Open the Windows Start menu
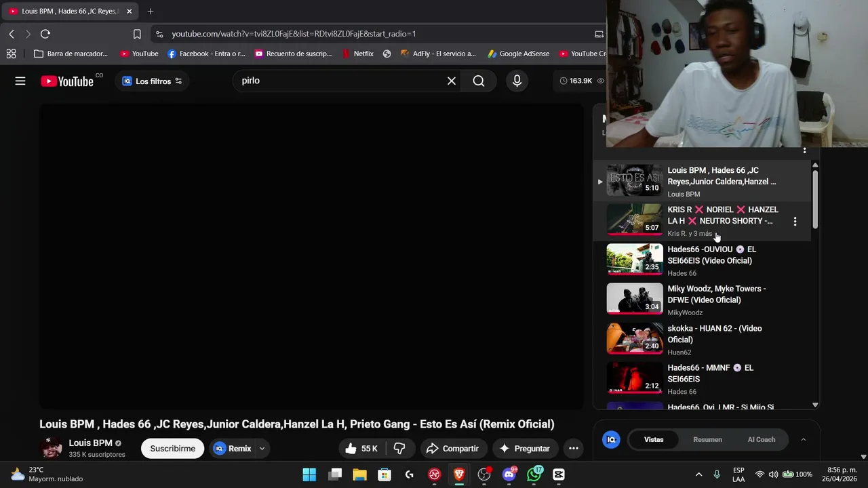This screenshot has width=868, height=488. pos(309,474)
